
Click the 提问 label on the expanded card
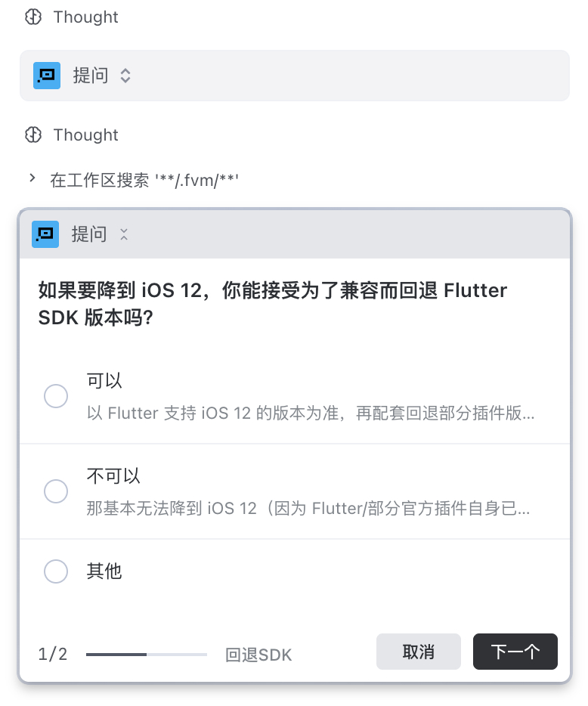click(89, 234)
